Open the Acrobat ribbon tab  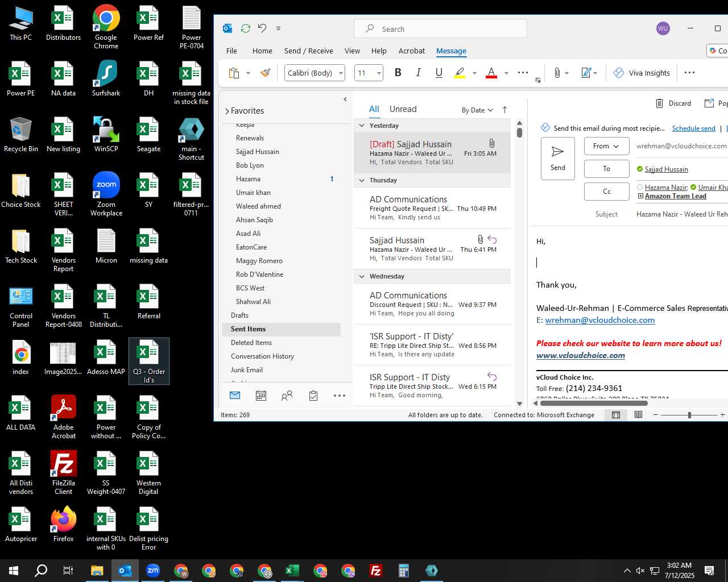coord(412,51)
